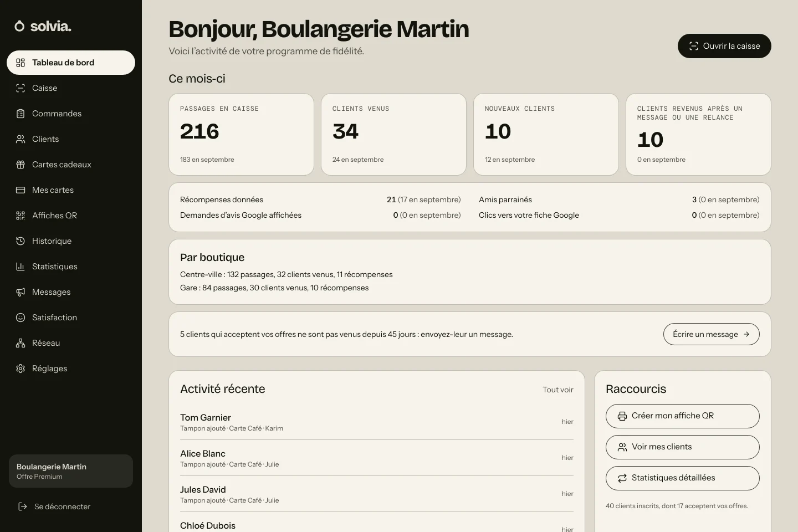Navigate to Statistiques in sidebar
The image size is (798, 532).
tap(71, 267)
